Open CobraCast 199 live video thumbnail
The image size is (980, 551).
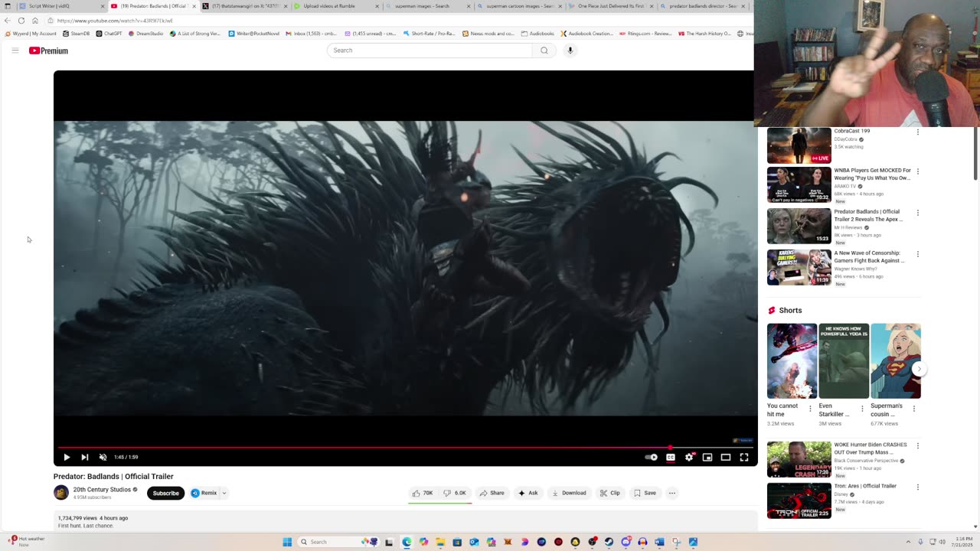pyautogui.click(x=799, y=145)
